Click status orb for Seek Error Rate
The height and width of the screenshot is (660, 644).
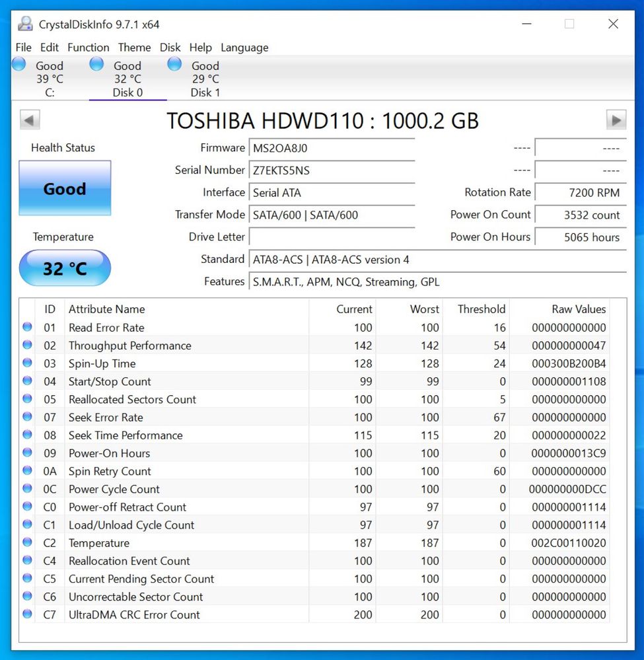pyautogui.click(x=27, y=416)
